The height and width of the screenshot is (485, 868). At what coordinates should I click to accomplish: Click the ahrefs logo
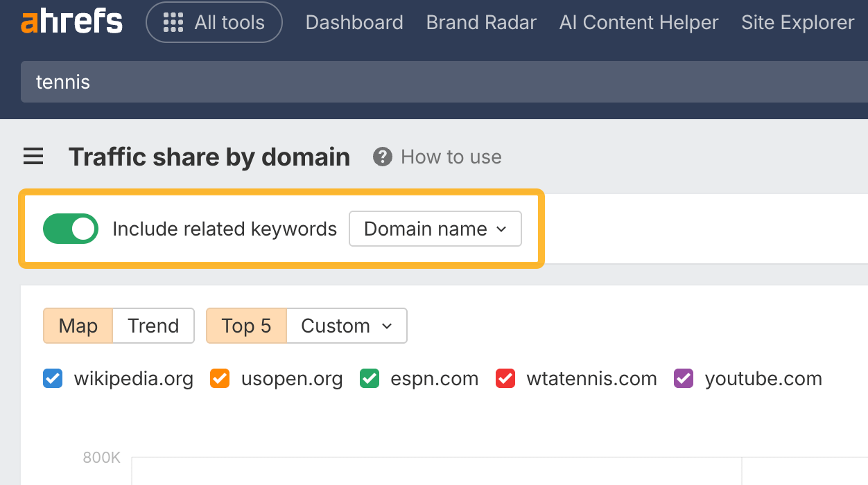[71, 21]
